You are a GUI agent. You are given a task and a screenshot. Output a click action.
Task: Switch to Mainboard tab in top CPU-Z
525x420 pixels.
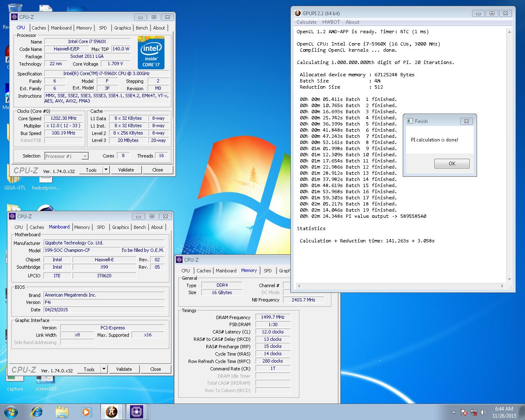tap(61, 28)
